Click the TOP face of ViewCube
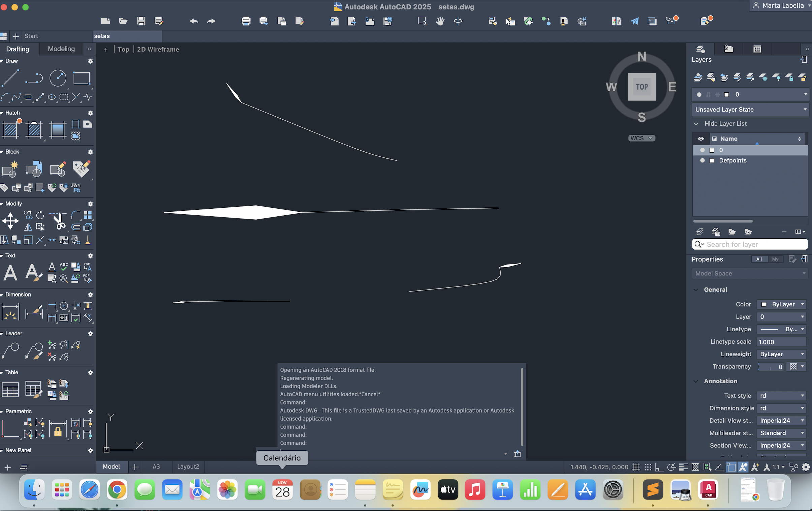This screenshot has width=812, height=511. pyautogui.click(x=642, y=87)
